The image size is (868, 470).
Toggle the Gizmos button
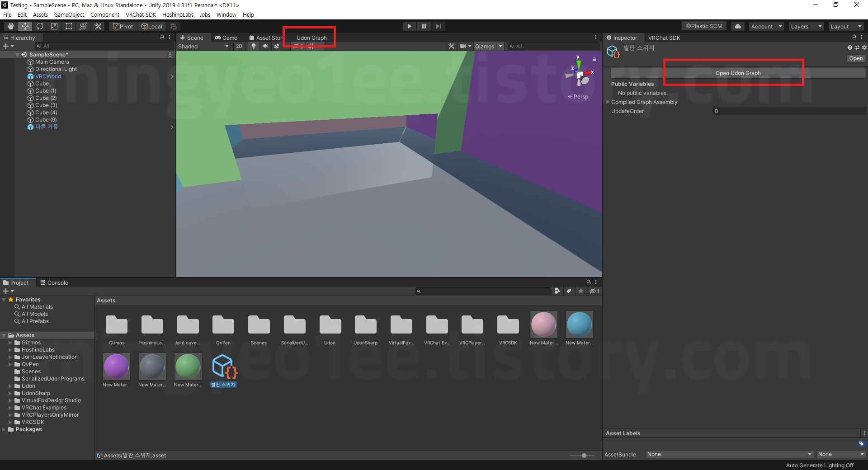pyautogui.click(x=485, y=46)
